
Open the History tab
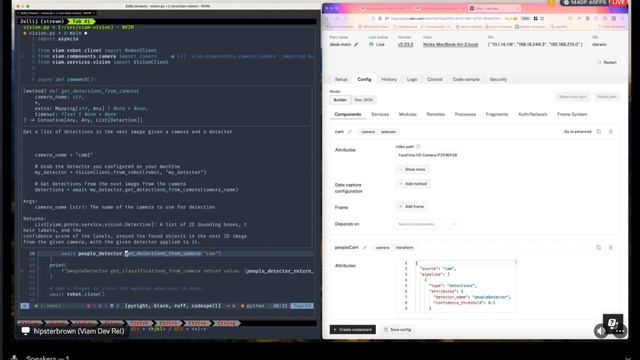(389, 79)
